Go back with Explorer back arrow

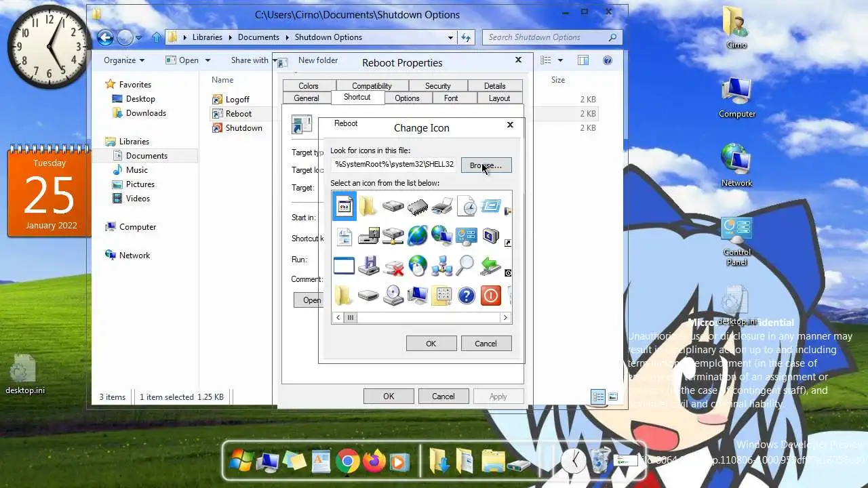coord(105,37)
